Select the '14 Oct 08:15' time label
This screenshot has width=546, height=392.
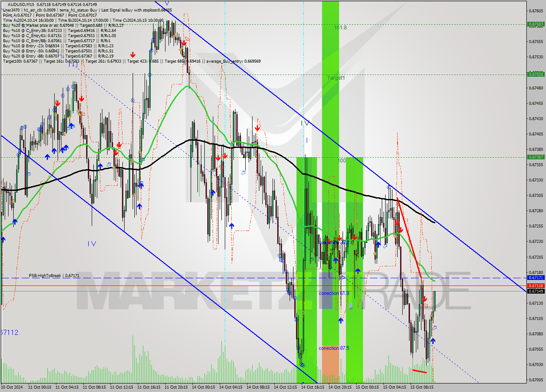[x=258, y=387]
